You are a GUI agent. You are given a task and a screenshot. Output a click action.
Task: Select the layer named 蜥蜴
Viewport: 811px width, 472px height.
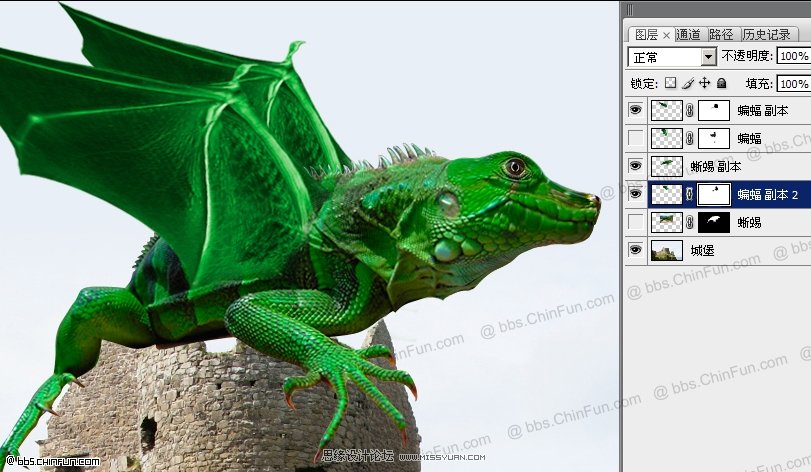(x=749, y=222)
